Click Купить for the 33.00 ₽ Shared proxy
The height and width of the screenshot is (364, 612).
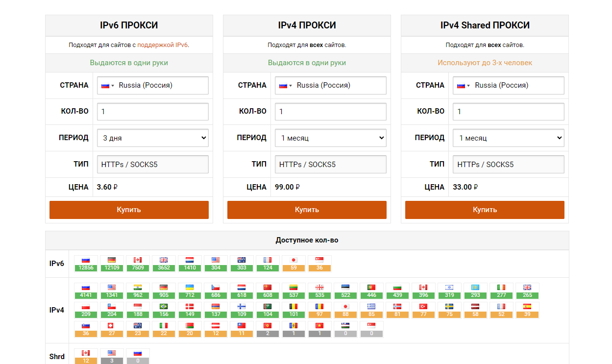click(x=485, y=210)
